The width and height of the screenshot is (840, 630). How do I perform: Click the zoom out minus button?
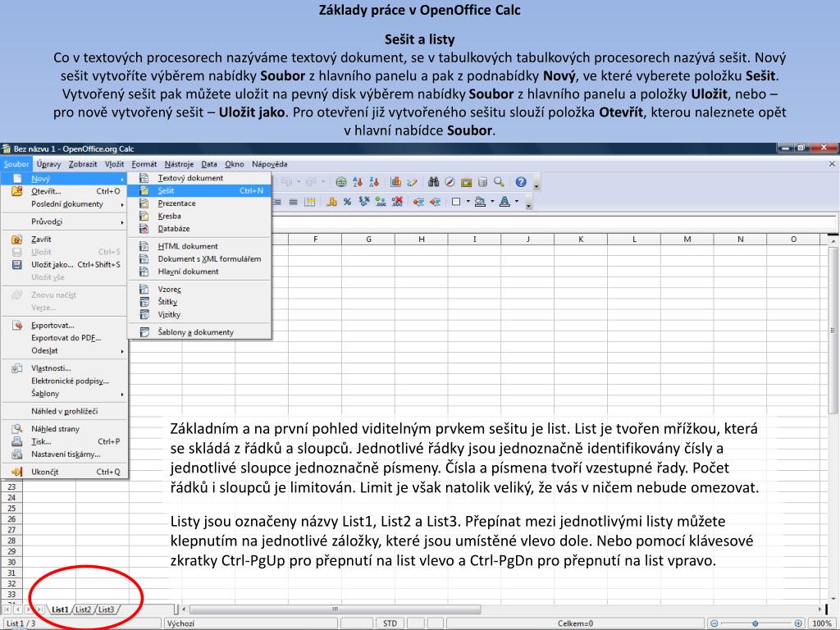(714, 623)
